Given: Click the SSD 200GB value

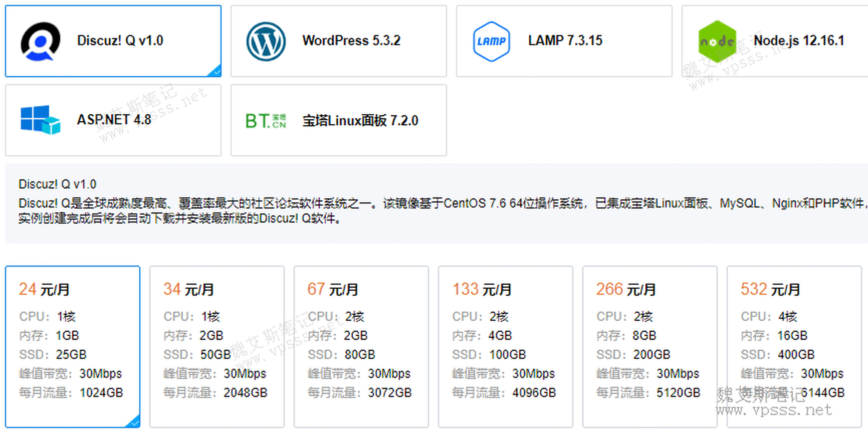Looking at the screenshot, I should (652, 354).
